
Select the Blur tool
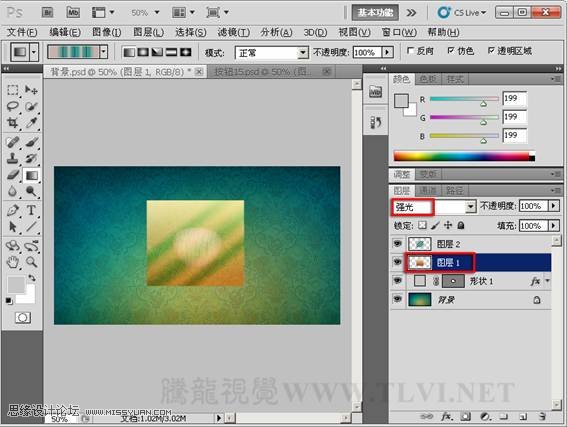[13, 191]
